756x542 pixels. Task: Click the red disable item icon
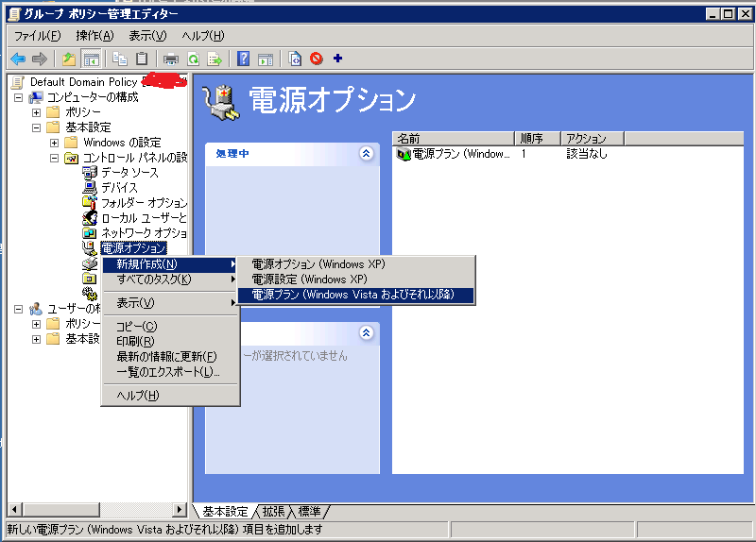pos(317,59)
